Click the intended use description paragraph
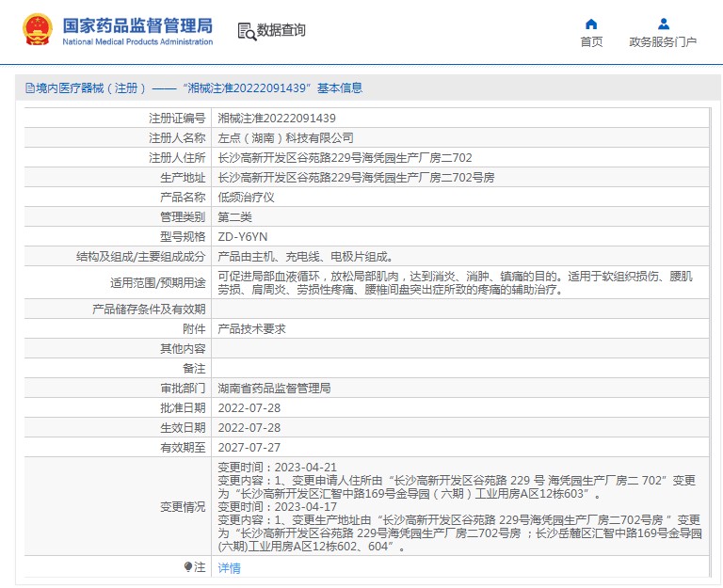 [455, 283]
